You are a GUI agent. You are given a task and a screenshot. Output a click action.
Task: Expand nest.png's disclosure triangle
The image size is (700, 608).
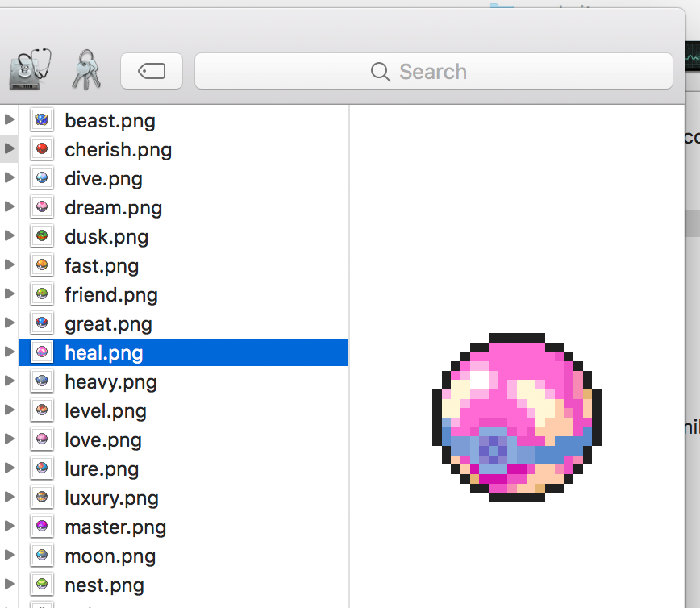8,584
